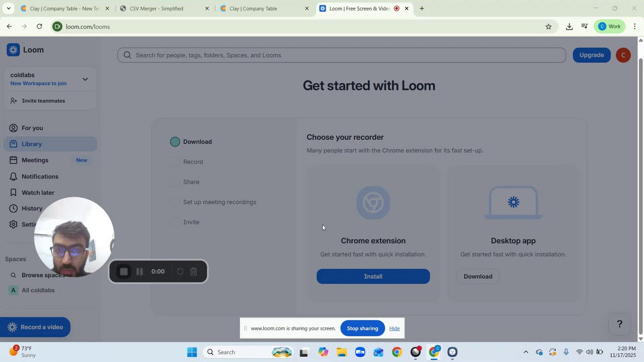The width and height of the screenshot is (644, 362).
Task: Open the weather widget
Action: point(23,351)
